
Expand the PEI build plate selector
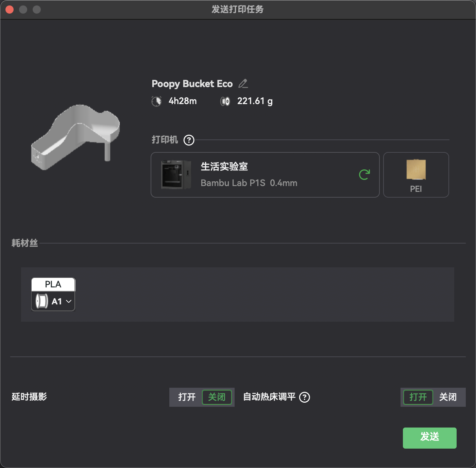tap(416, 174)
